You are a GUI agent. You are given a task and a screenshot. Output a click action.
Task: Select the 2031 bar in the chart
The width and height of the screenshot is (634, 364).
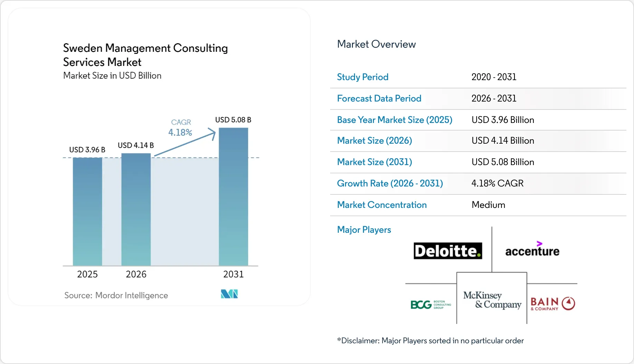(x=233, y=197)
